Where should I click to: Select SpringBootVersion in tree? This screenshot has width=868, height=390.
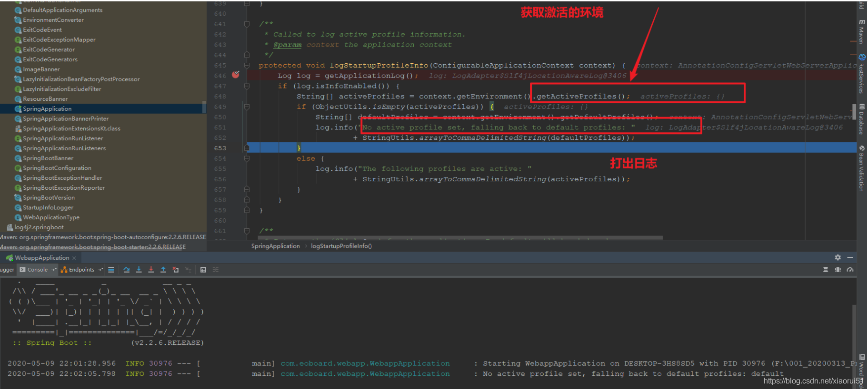tap(49, 198)
